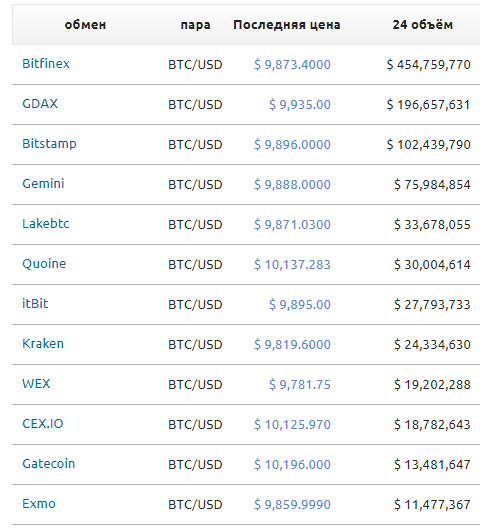This screenshot has height=529, width=480.
Task: Open the Exmo exchange link
Action: [x=39, y=504]
